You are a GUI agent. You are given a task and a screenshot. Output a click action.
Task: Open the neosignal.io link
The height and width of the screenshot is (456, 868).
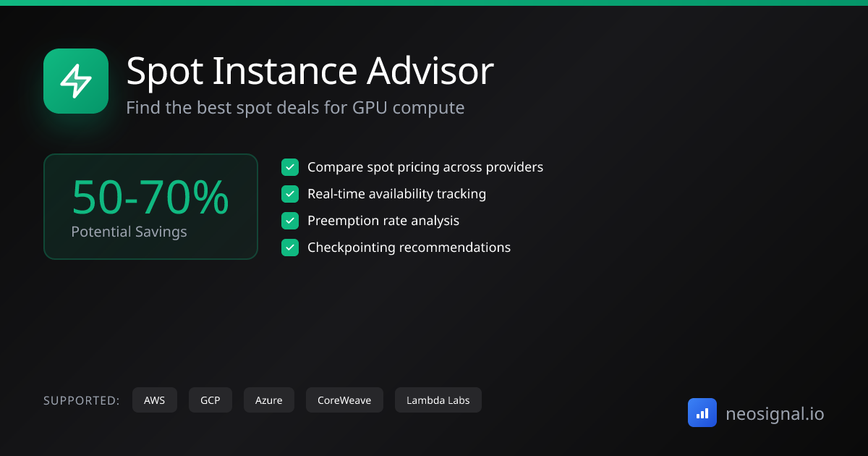point(775,414)
